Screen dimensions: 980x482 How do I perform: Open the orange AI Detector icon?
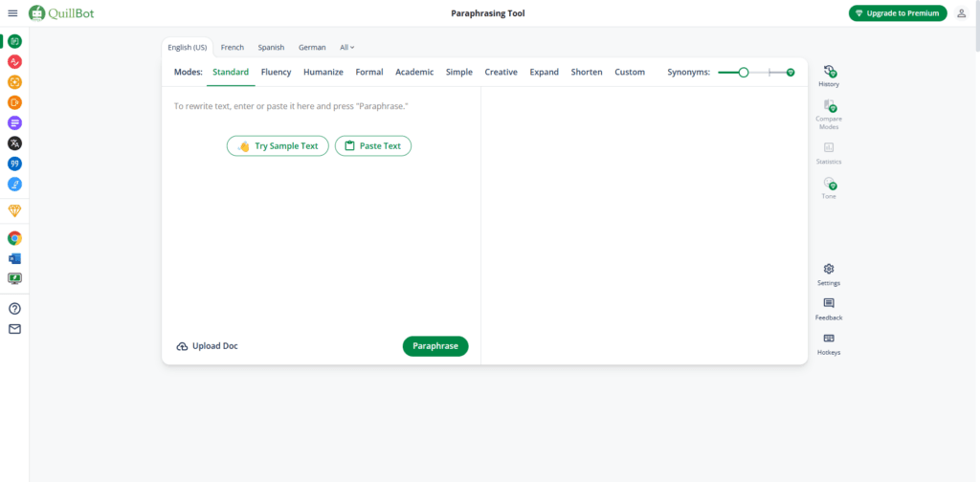point(14,82)
